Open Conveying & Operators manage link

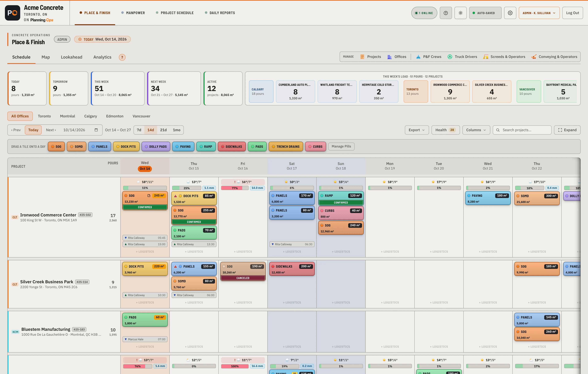[554, 57]
